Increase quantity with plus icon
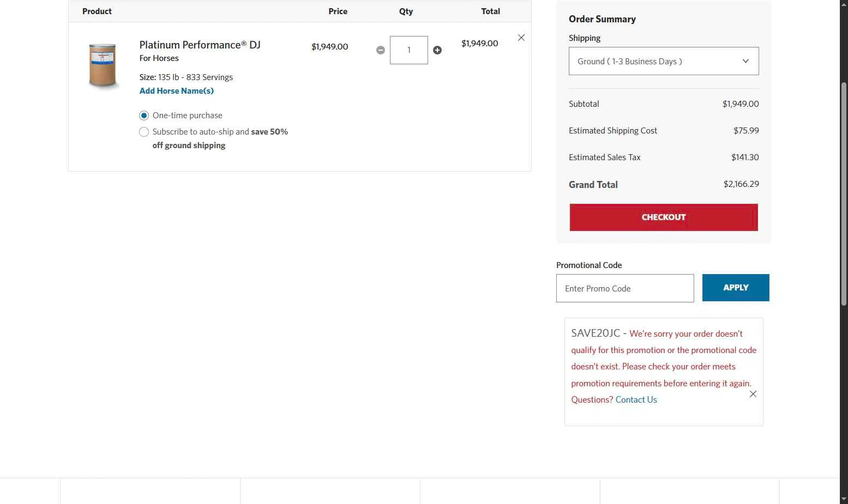The width and height of the screenshot is (848, 504). (437, 50)
